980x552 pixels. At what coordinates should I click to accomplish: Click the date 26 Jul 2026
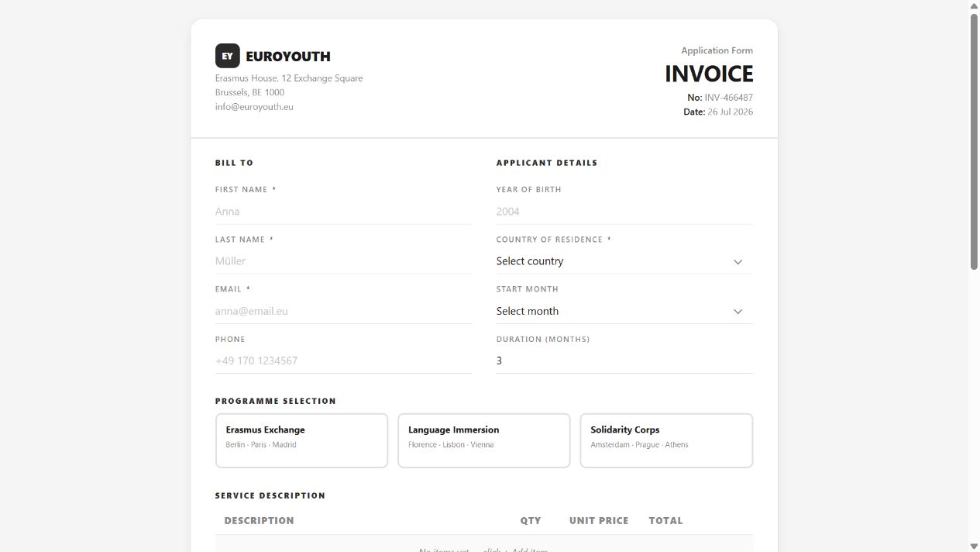point(730,112)
